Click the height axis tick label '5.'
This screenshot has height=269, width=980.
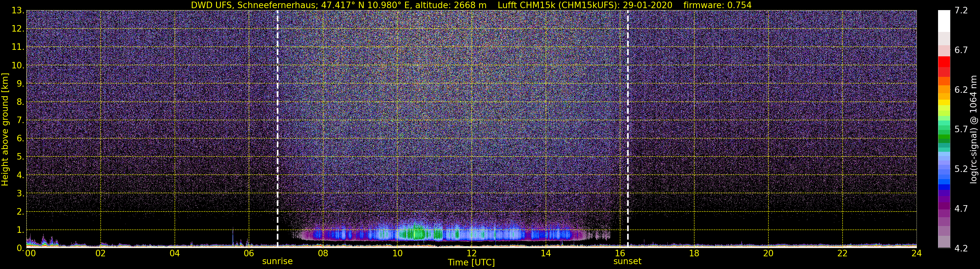point(20,157)
